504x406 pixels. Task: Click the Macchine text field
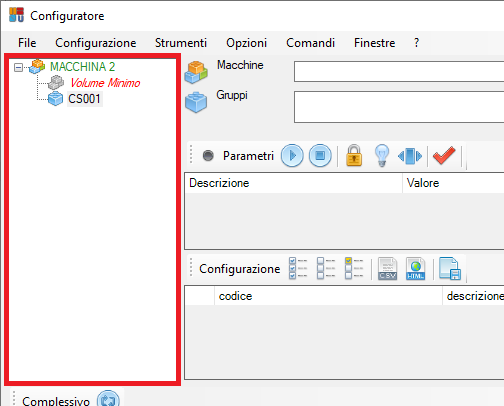tap(399, 71)
